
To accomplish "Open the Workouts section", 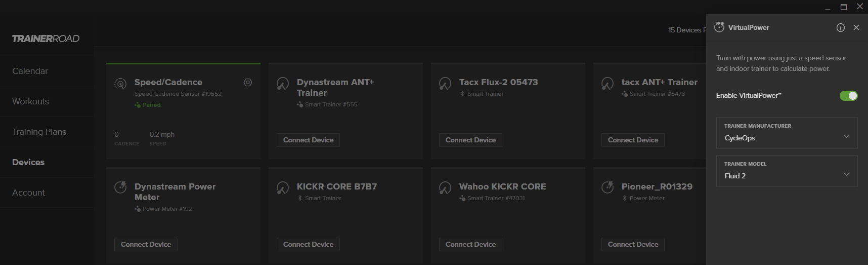I will [31, 101].
